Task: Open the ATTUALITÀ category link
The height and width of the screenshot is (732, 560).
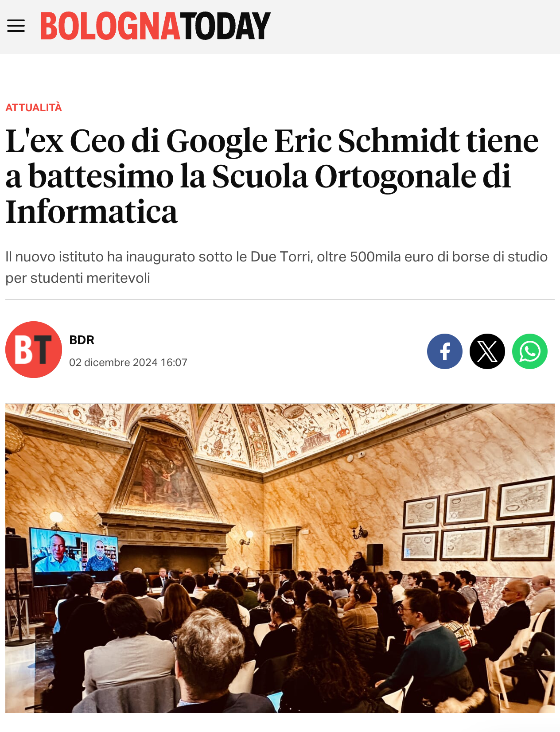Action: [34, 108]
